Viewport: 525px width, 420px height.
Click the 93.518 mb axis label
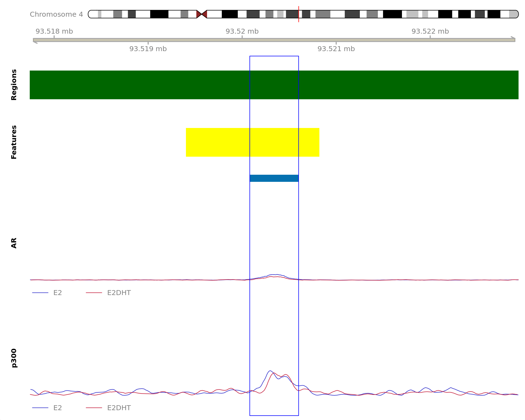click(54, 31)
